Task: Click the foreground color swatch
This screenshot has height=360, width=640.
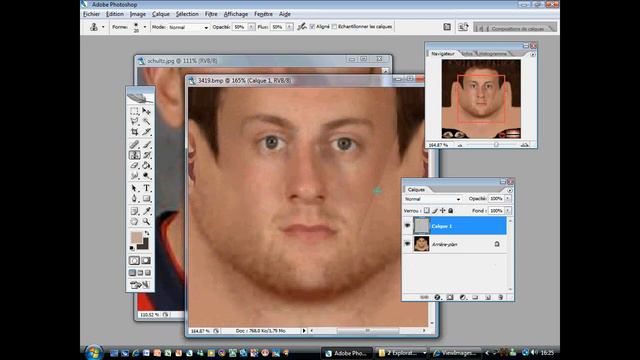Action: click(x=136, y=238)
